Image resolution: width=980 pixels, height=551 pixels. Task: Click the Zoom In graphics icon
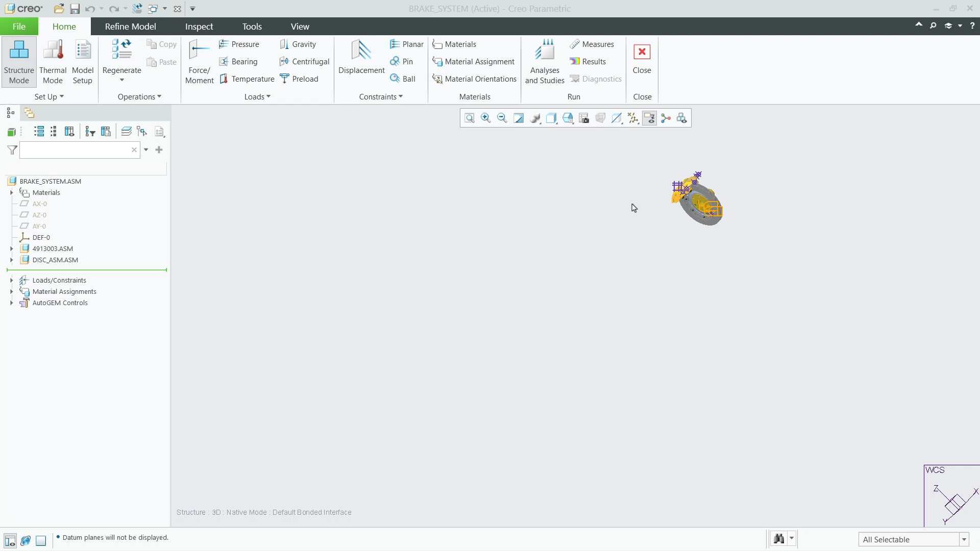coord(486,118)
